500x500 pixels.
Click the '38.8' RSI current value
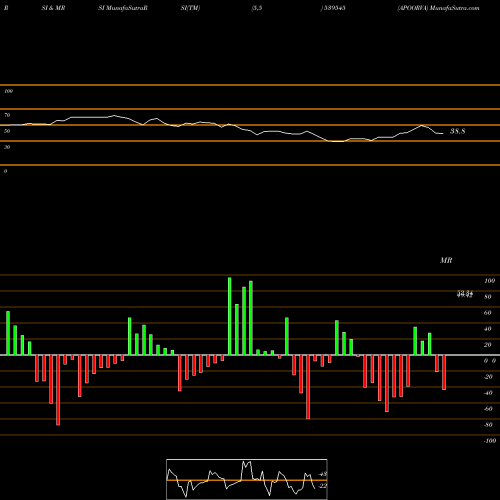pos(457,131)
